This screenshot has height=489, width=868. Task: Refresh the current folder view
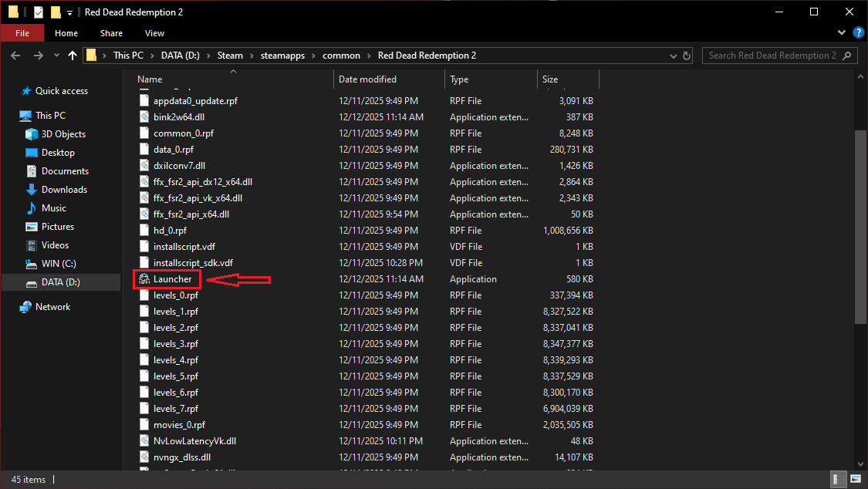tap(687, 56)
